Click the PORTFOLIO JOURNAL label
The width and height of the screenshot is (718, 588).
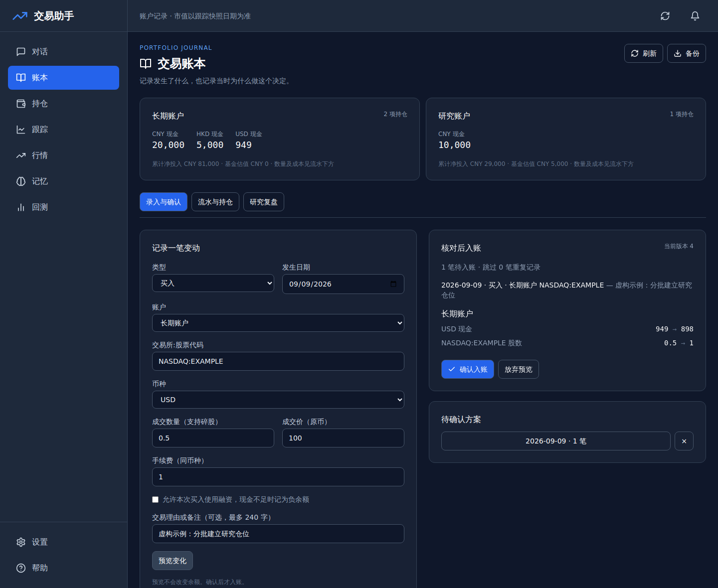[176, 48]
